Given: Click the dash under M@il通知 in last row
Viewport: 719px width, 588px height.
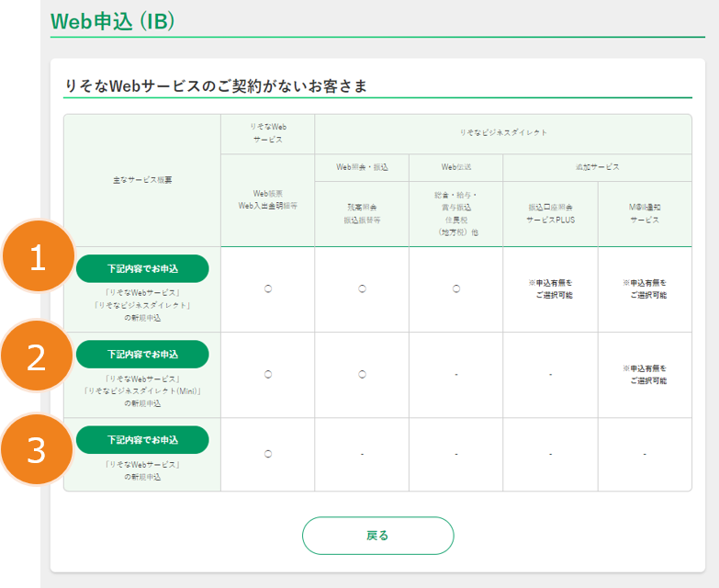Looking at the screenshot, I should [x=645, y=454].
